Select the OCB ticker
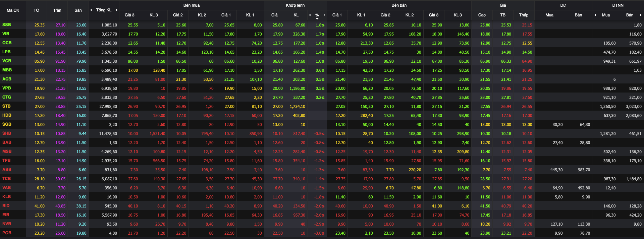Viewport: 644px width, 239px height. [x=7, y=43]
